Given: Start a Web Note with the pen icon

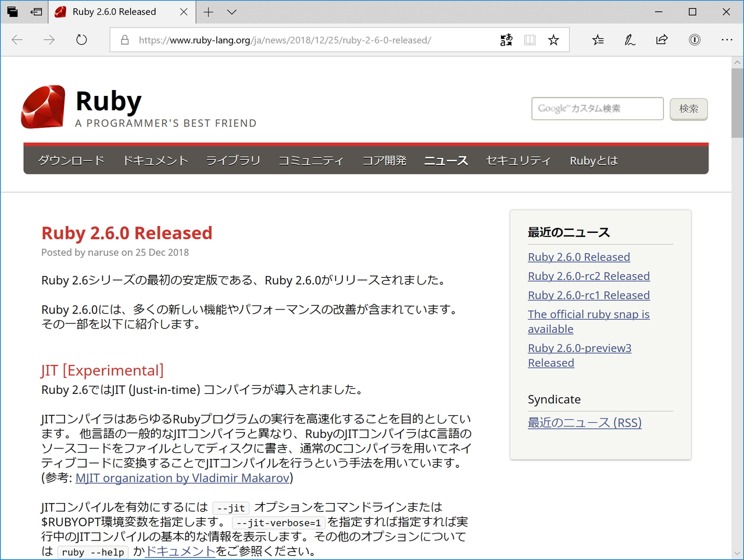Looking at the screenshot, I should point(629,40).
